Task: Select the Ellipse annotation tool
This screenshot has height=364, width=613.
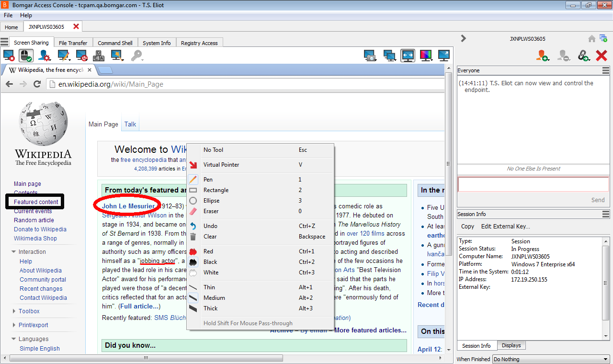Action: point(260,201)
